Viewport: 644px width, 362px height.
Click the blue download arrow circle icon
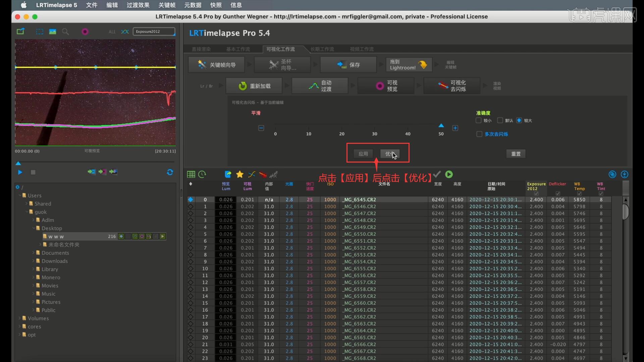click(x=624, y=174)
